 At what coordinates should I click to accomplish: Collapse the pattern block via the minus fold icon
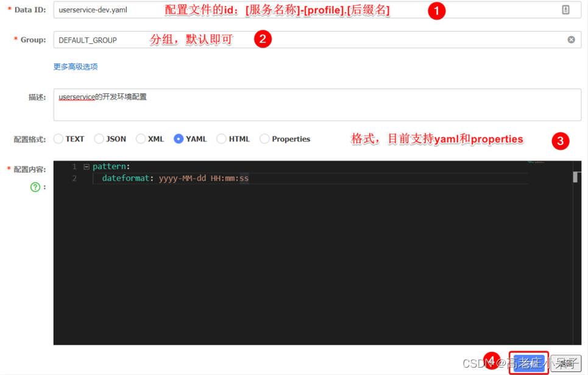[86, 166]
